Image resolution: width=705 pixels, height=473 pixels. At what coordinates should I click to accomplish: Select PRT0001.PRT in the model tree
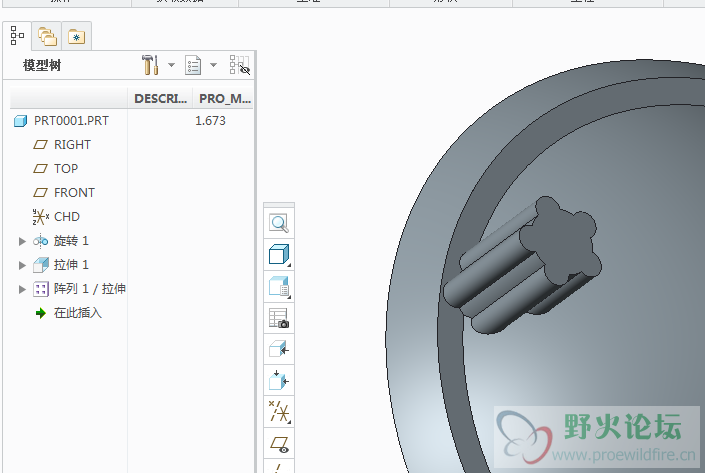pyautogui.click(x=71, y=121)
